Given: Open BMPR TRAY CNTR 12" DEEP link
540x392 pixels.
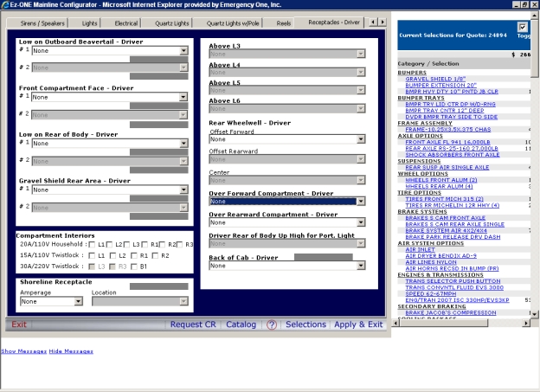Looking at the screenshot, I should click(x=445, y=110).
